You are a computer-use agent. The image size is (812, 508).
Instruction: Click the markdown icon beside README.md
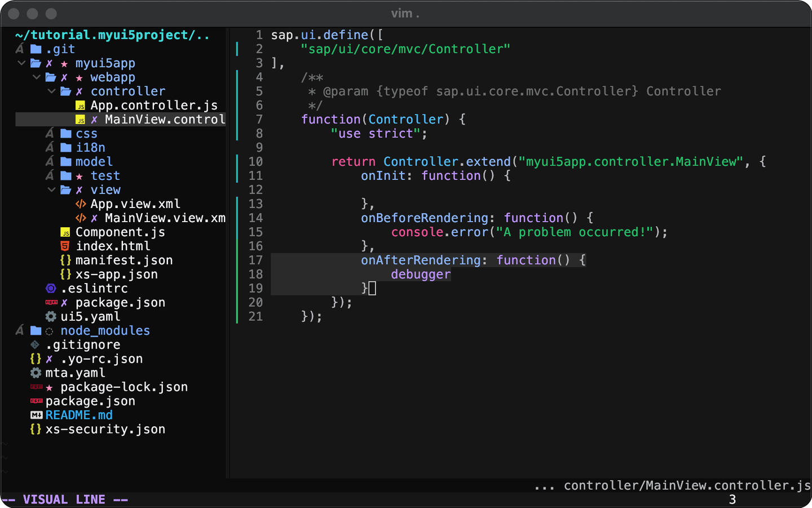(37, 416)
